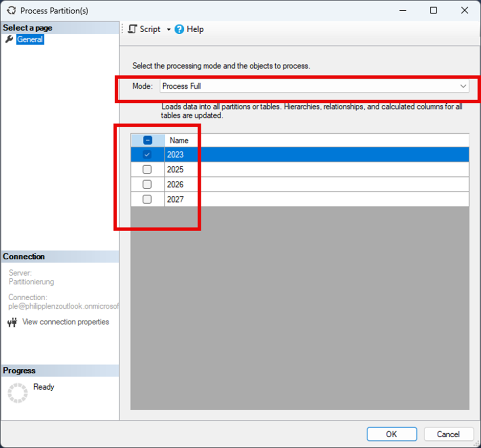Tick the 2027 partition checkbox
This screenshot has height=448, width=481.
(x=147, y=199)
